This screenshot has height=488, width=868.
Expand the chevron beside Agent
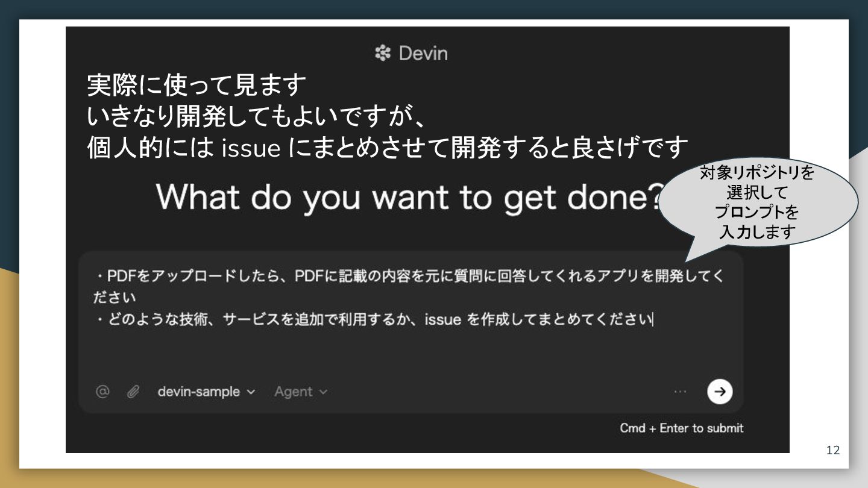[x=323, y=392]
